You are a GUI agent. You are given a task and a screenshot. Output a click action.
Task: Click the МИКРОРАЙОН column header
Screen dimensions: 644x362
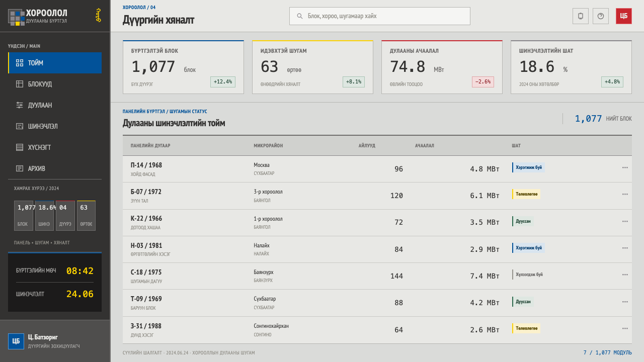tap(268, 146)
